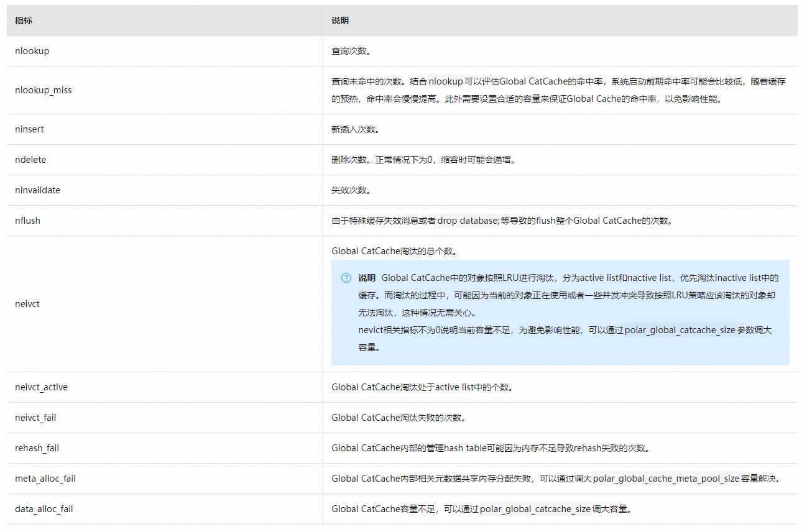Select the ninsert metric name
Image resolution: width=807 pixels, height=532 pixels.
tap(29, 129)
